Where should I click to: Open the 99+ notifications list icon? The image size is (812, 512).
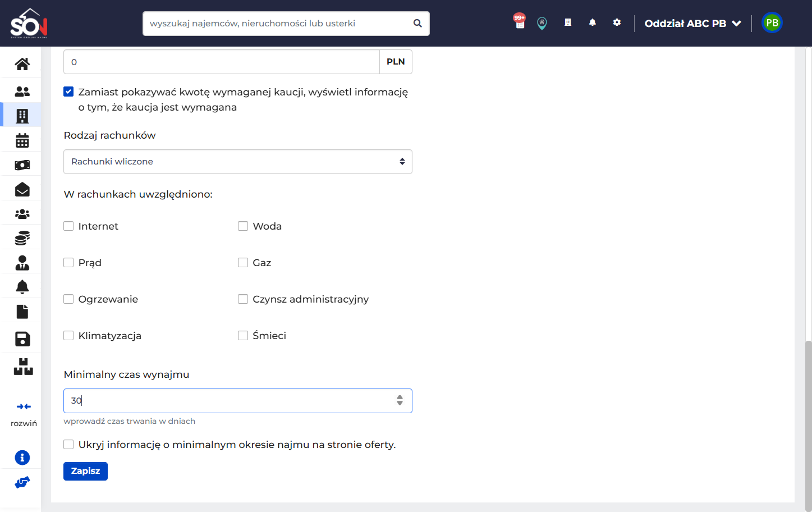coord(520,21)
